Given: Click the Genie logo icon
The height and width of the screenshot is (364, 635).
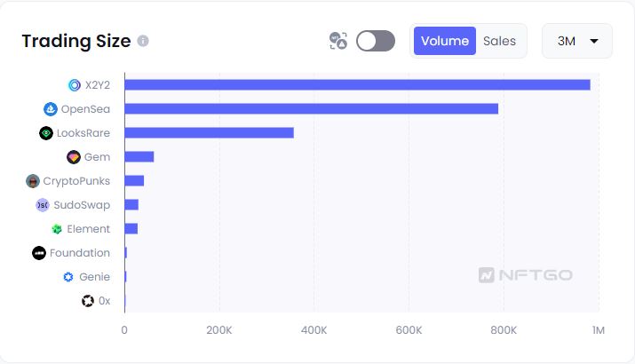Looking at the screenshot, I should [x=68, y=277].
